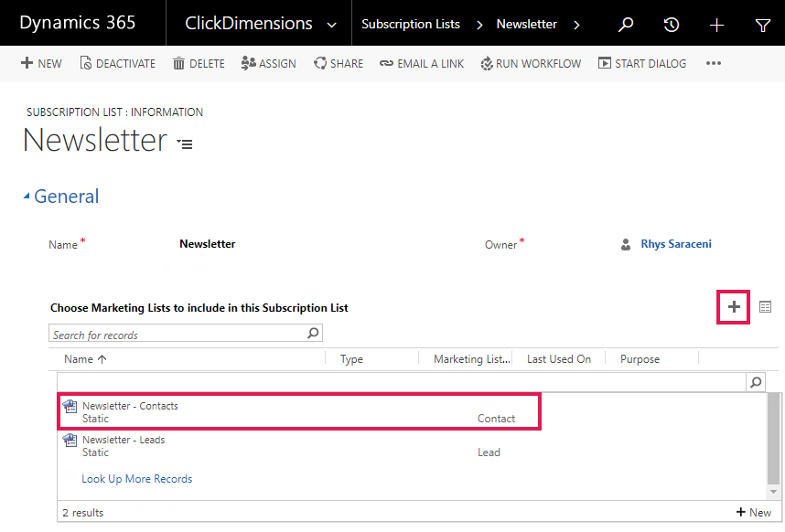Select the Newsletter breadcrumb item

(526, 24)
